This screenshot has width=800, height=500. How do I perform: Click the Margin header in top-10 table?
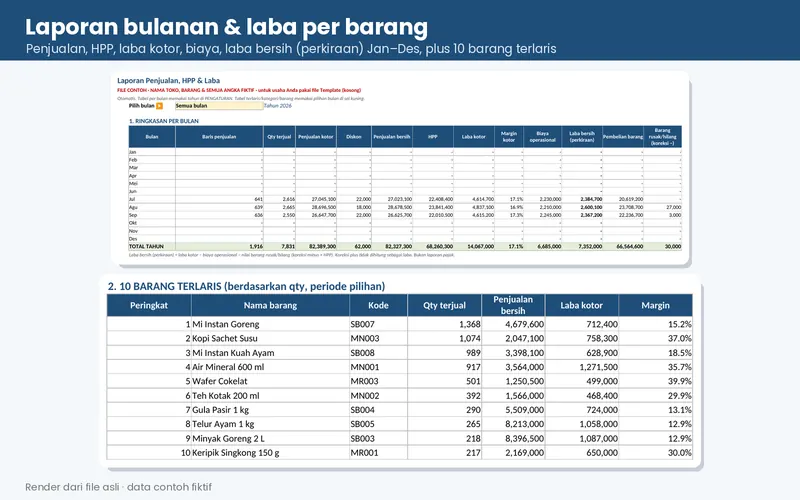click(655, 305)
